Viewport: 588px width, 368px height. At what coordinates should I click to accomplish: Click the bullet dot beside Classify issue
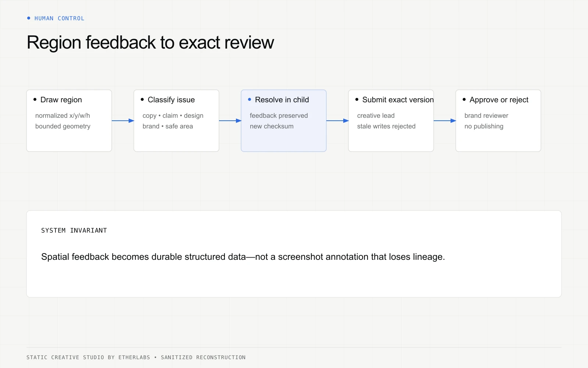click(x=142, y=99)
